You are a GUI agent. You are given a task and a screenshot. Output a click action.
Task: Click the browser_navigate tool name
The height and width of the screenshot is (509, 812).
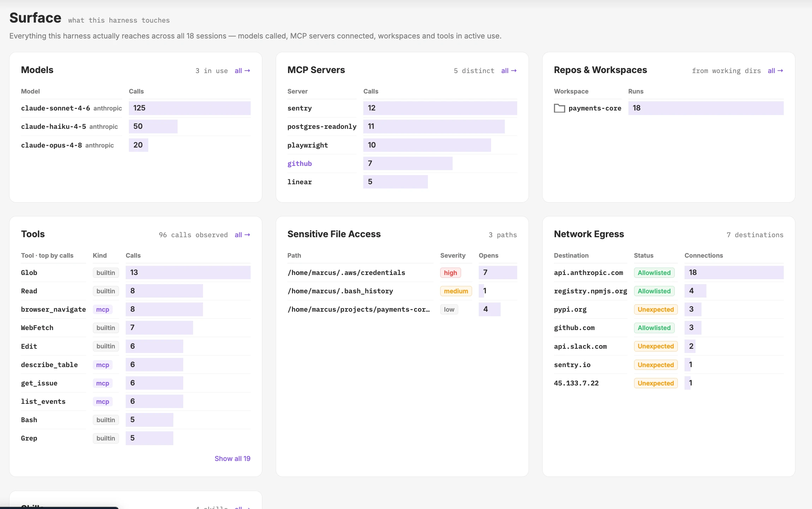[53, 309]
